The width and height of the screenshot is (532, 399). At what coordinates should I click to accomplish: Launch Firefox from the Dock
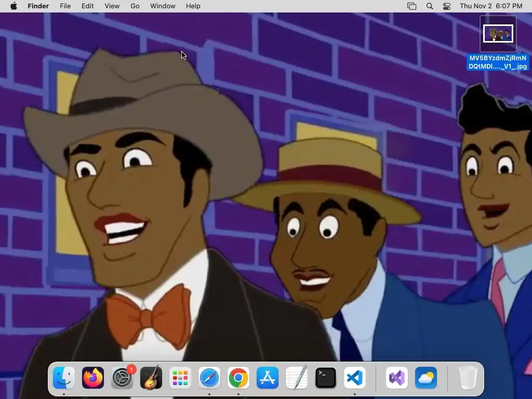93,378
